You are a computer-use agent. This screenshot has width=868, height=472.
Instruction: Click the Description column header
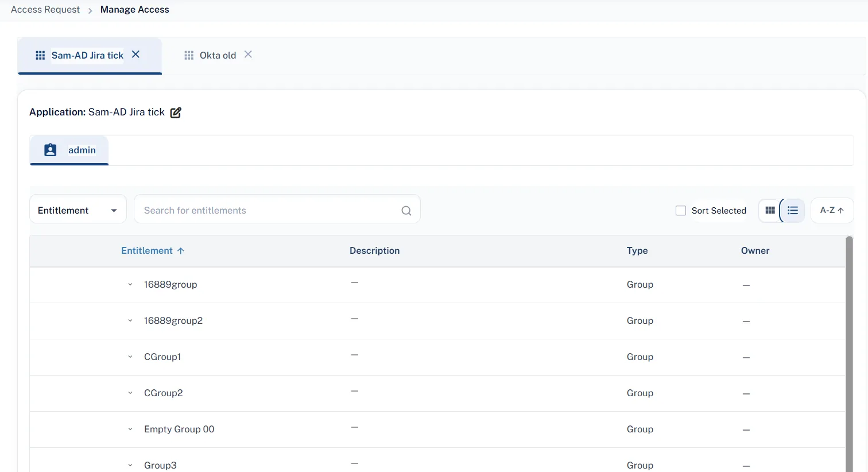point(375,251)
